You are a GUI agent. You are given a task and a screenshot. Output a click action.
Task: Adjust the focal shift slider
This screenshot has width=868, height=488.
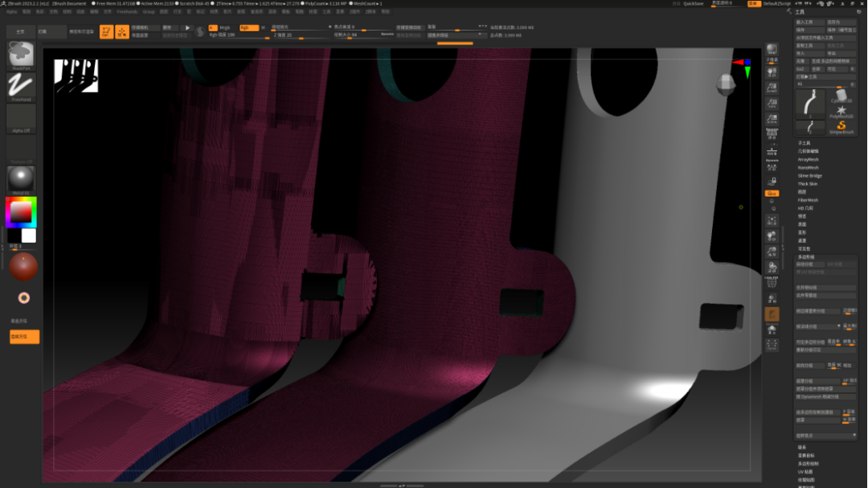364,27
